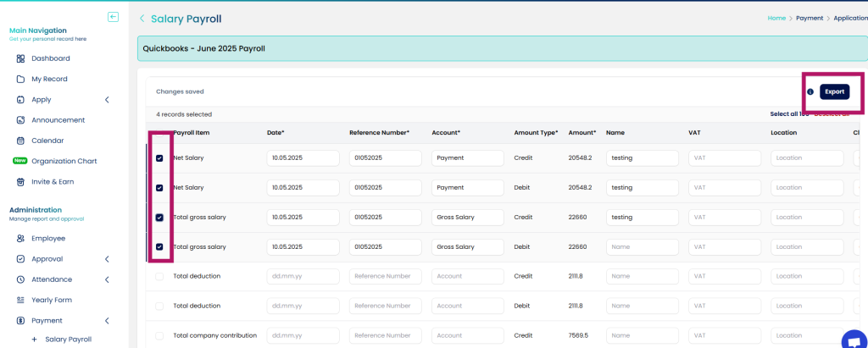
Task: Click the Yearly Form icon
Action: click(20, 300)
